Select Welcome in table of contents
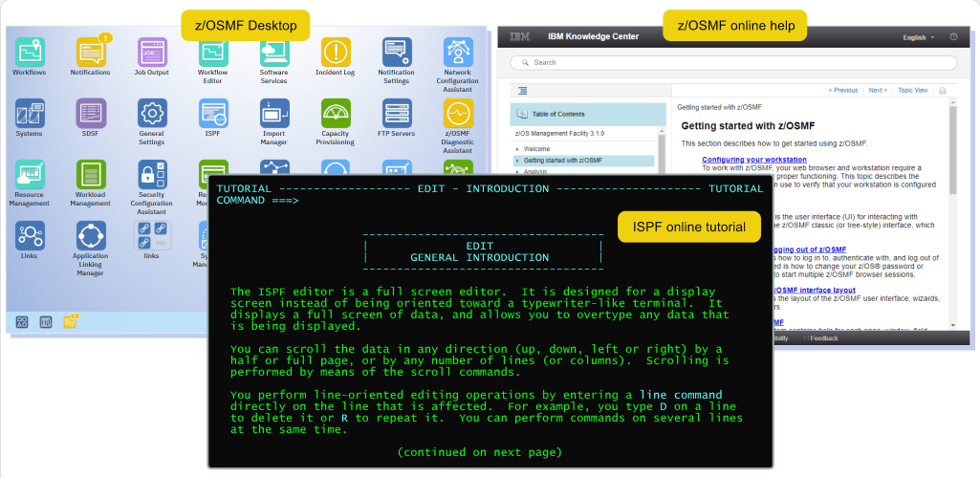 pos(537,149)
